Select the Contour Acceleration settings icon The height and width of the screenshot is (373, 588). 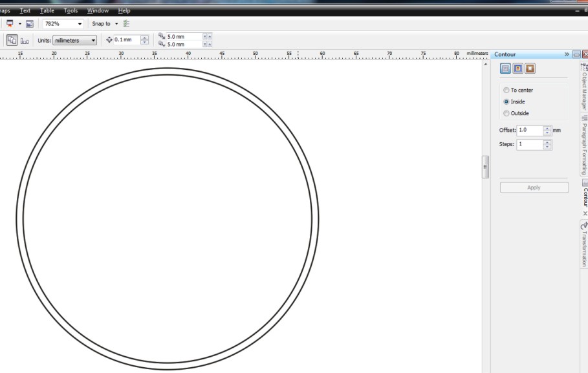click(530, 69)
